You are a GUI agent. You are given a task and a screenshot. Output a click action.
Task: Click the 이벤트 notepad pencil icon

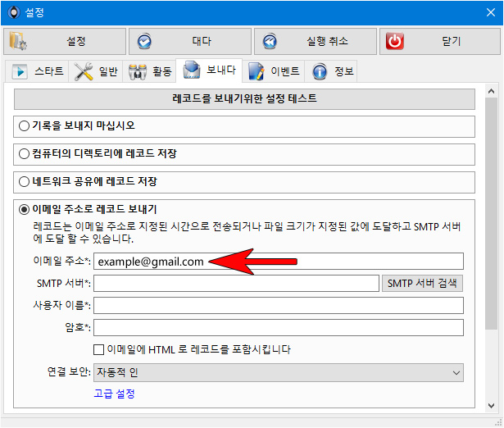257,71
